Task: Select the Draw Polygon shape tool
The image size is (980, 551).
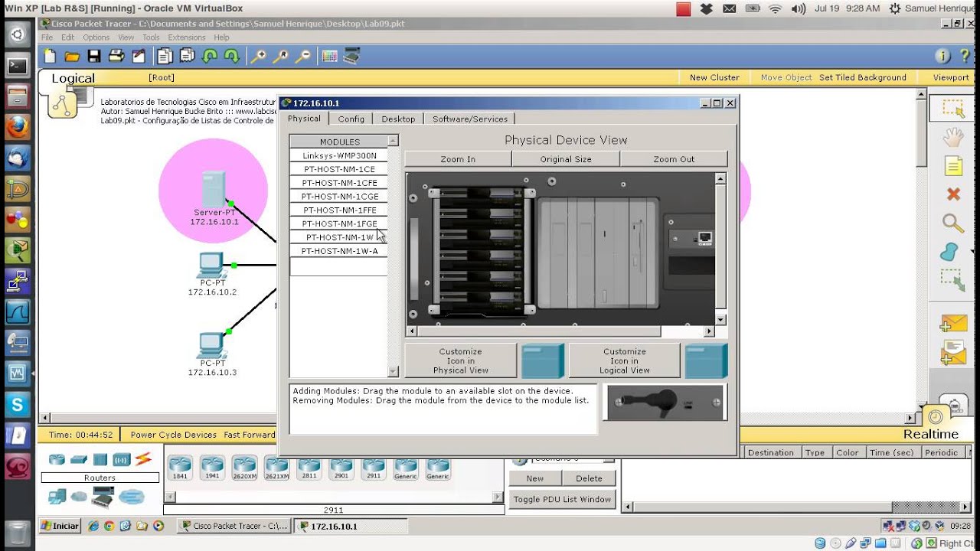Action: click(x=949, y=251)
